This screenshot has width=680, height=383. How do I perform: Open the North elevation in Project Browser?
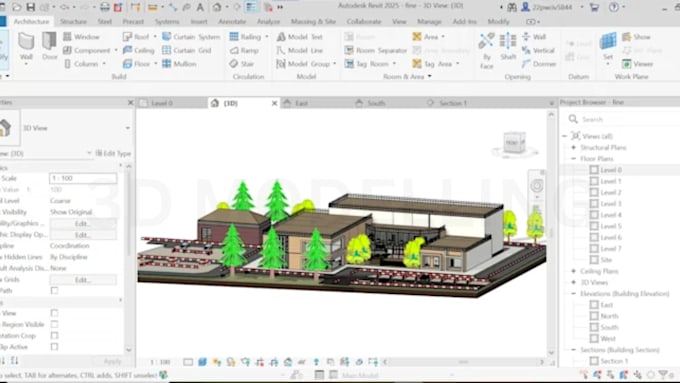609,316
